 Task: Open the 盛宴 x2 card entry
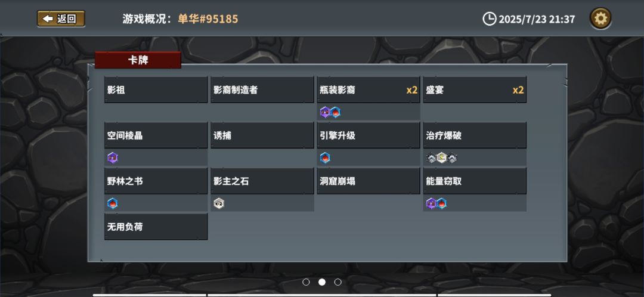[475, 90]
